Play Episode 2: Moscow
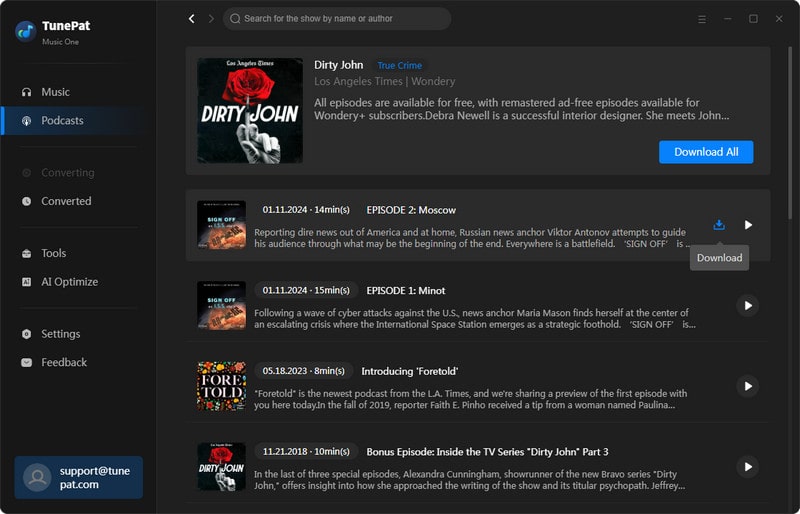800x514 pixels. pyautogui.click(x=748, y=225)
